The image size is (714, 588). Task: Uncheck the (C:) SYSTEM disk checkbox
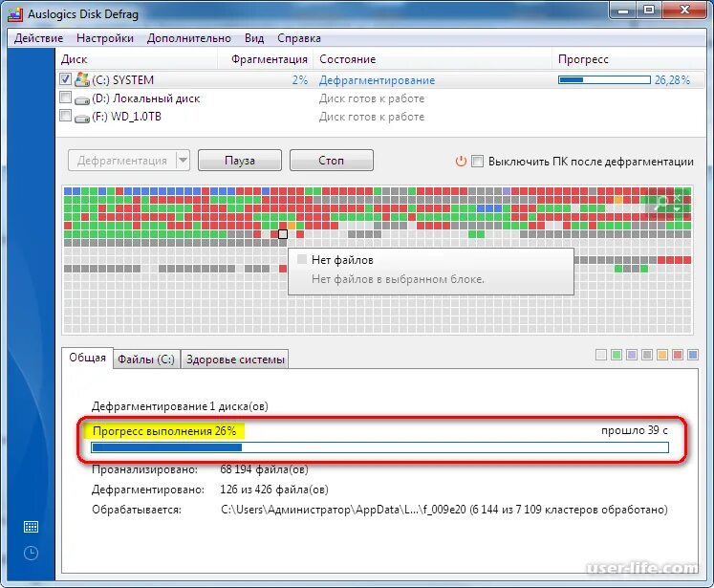coord(65,78)
